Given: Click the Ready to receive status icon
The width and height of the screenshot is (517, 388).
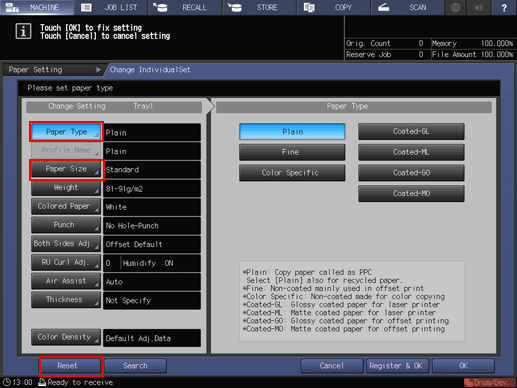Looking at the screenshot, I should coord(42,382).
